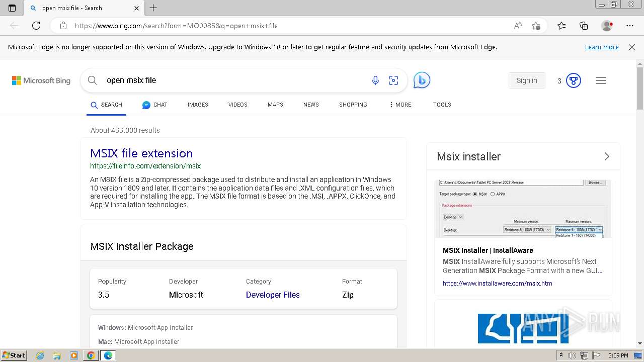The height and width of the screenshot is (362, 644).
Task: Open the MSIX file extension result
Action: [141, 153]
